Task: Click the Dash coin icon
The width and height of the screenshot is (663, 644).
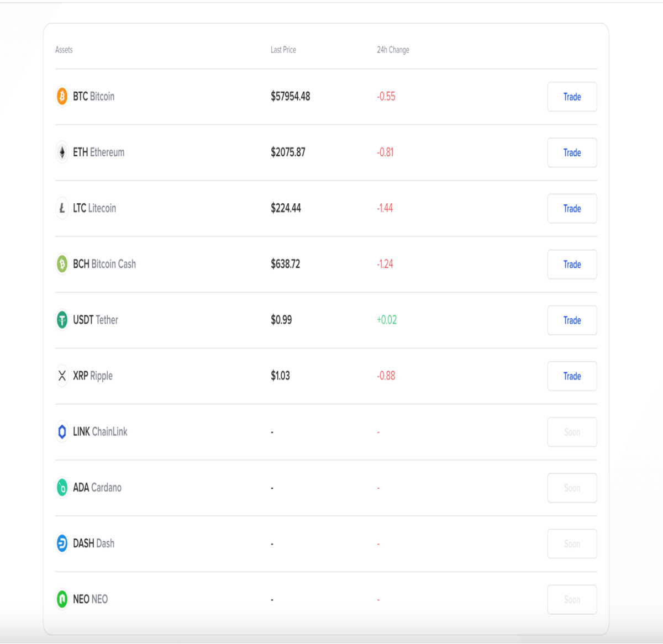Action: (62, 543)
